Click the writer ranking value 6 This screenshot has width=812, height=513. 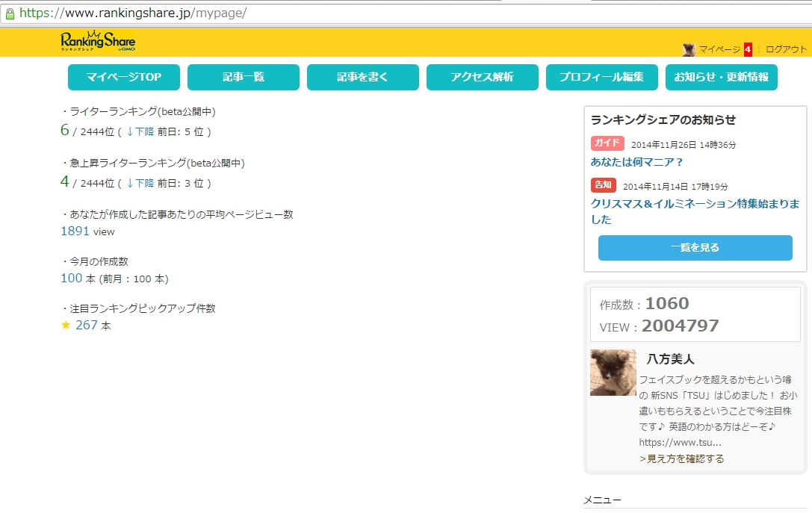(65, 130)
